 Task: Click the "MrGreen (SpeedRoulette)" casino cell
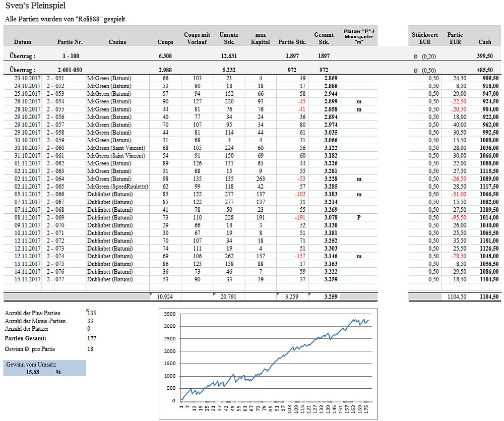click(x=117, y=187)
